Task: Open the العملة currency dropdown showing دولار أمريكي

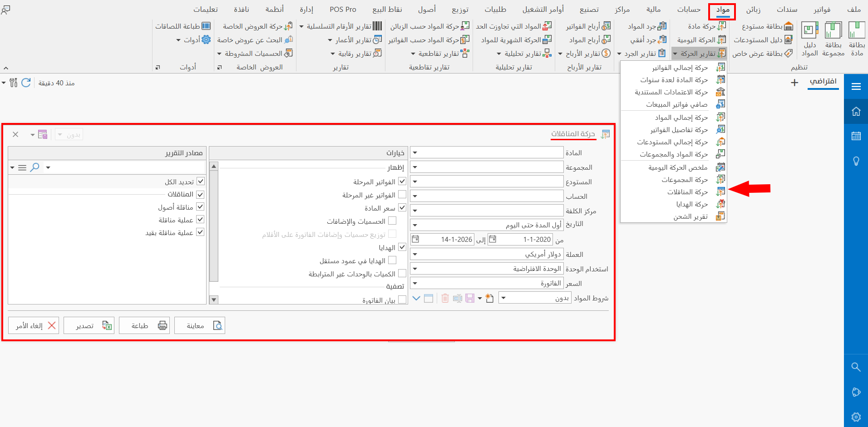Action: [x=414, y=254]
